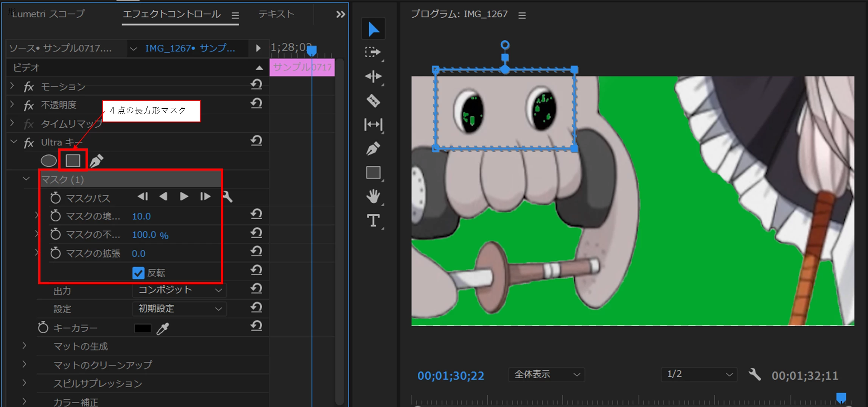
Task: Click the black キーカラー swatch
Action: tap(143, 328)
